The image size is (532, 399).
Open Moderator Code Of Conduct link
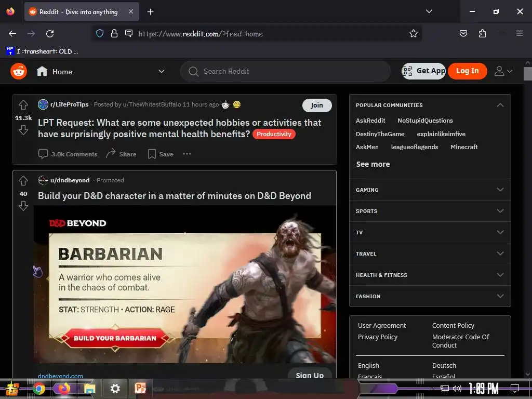coord(460,341)
